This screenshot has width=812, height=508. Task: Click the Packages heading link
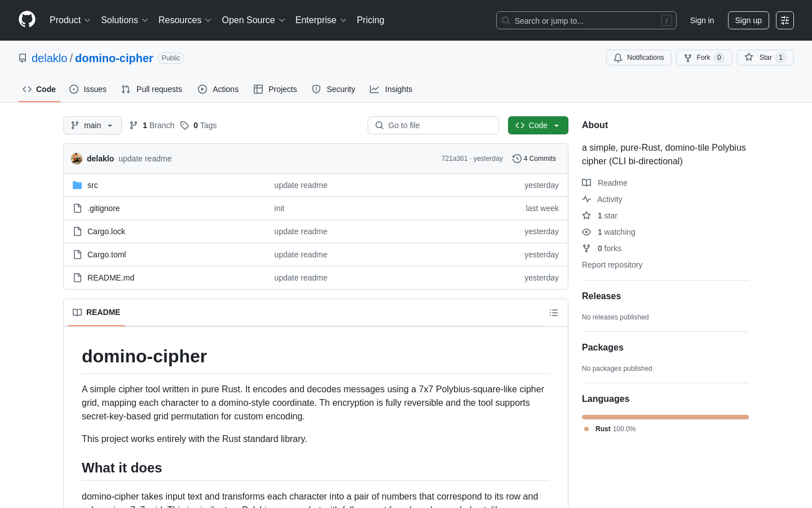pos(603,348)
